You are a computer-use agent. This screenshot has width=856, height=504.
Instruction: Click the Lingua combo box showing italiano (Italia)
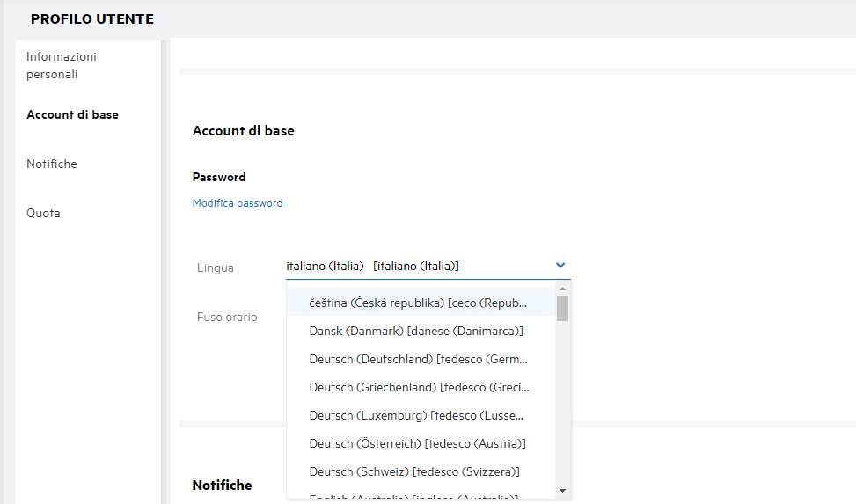[413, 266]
